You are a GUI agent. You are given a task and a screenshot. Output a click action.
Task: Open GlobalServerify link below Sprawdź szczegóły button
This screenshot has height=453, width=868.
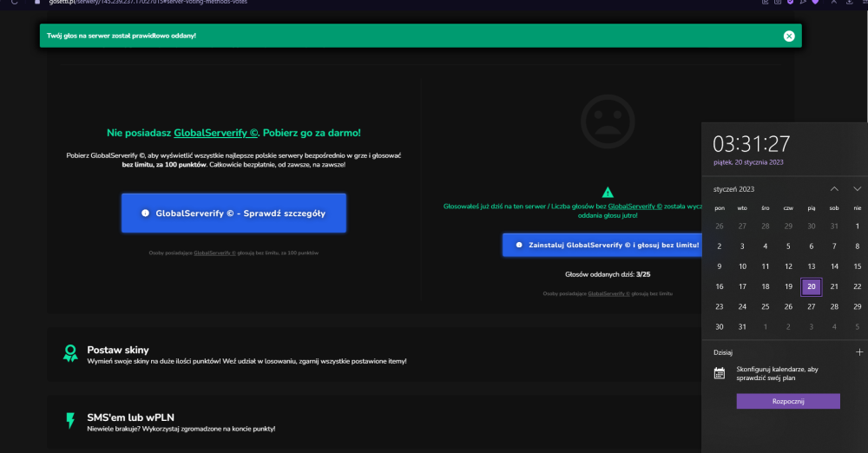(x=214, y=253)
